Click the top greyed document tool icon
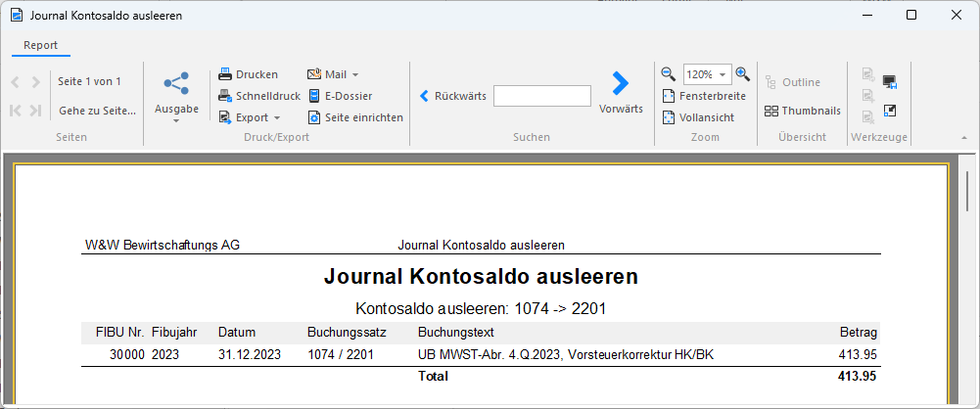980x409 pixels. tap(867, 75)
